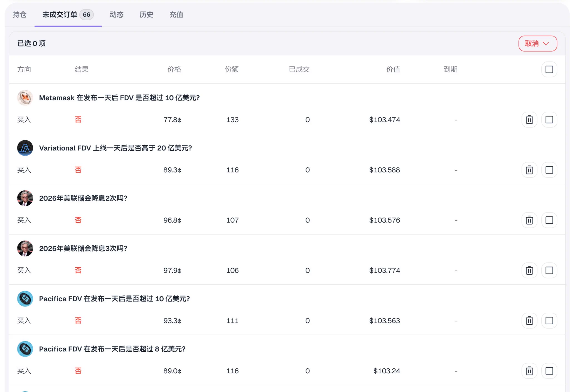Open the 2026年美联储会降息2次吗 market link

(83, 198)
